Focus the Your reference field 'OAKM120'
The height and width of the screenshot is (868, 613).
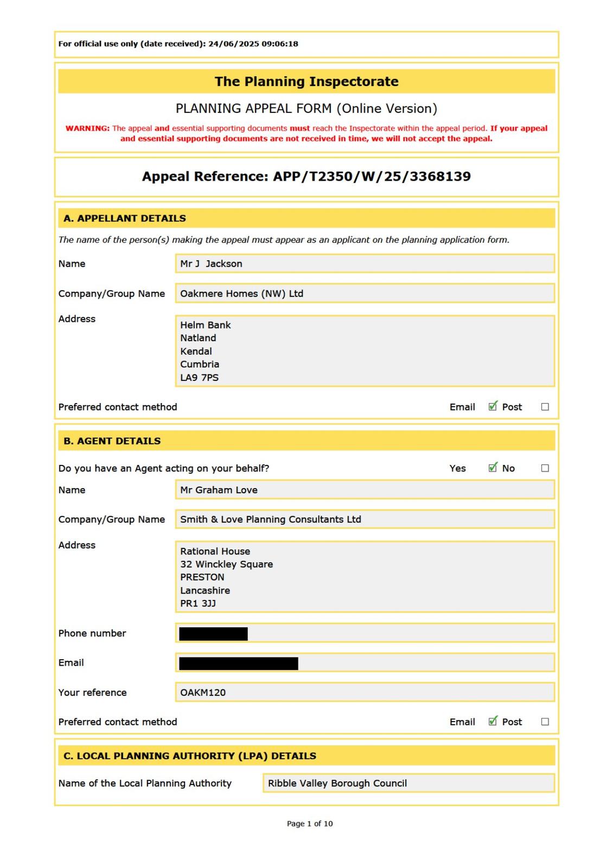(x=365, y=692)
